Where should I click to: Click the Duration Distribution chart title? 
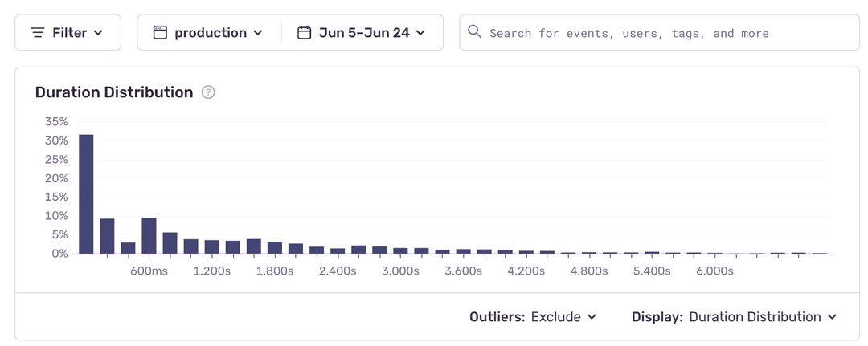114,92
